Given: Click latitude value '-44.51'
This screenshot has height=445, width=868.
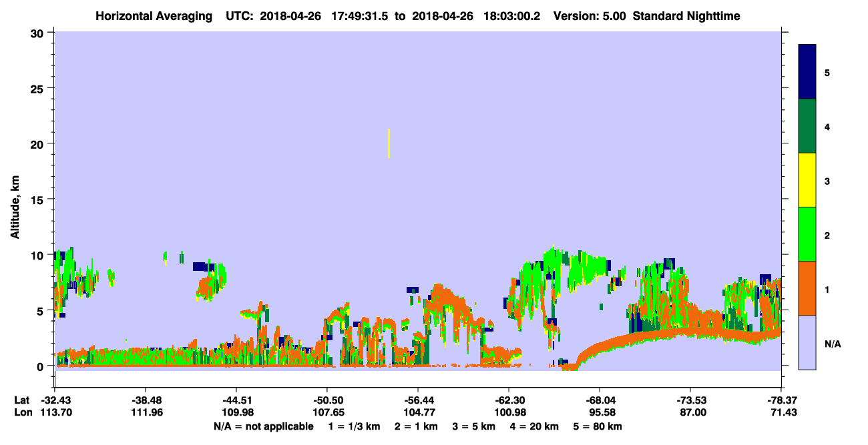Looking at the screenshot, I should (236, 400).
